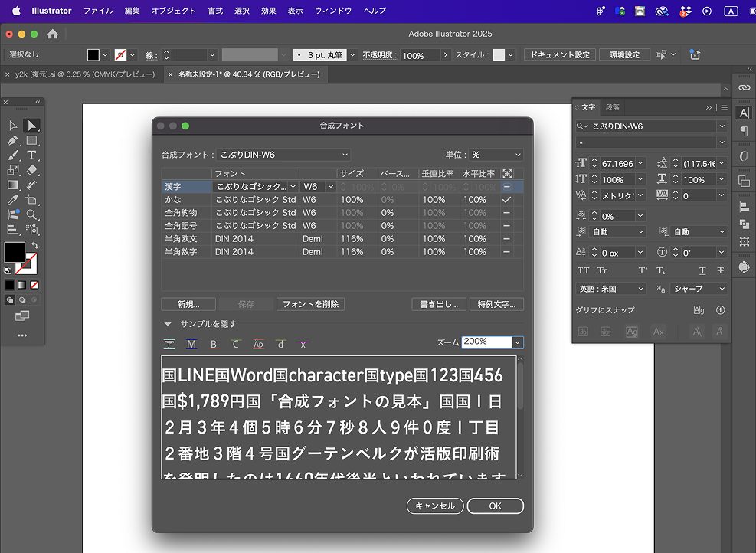The height and width of the screenshot is (553, 756).
Task: Open the ズーム 200% dropdown arrow
Action: 517,342
